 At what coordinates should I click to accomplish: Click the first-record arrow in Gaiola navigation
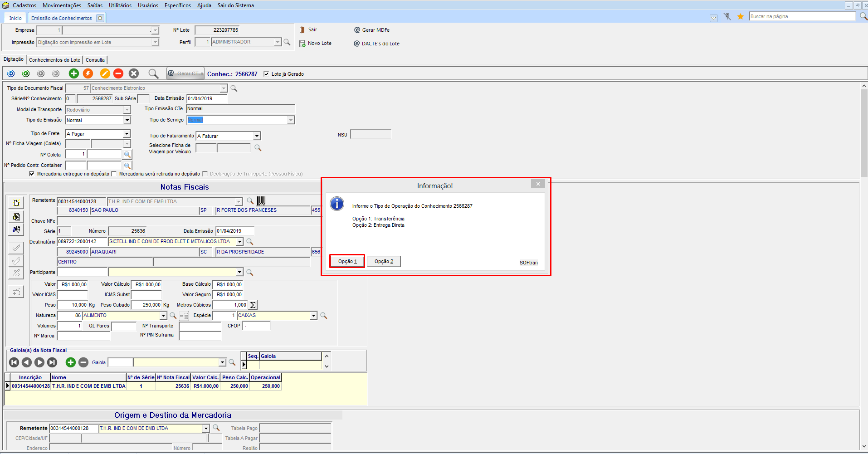pyautogui.click(x=14, y=362)
